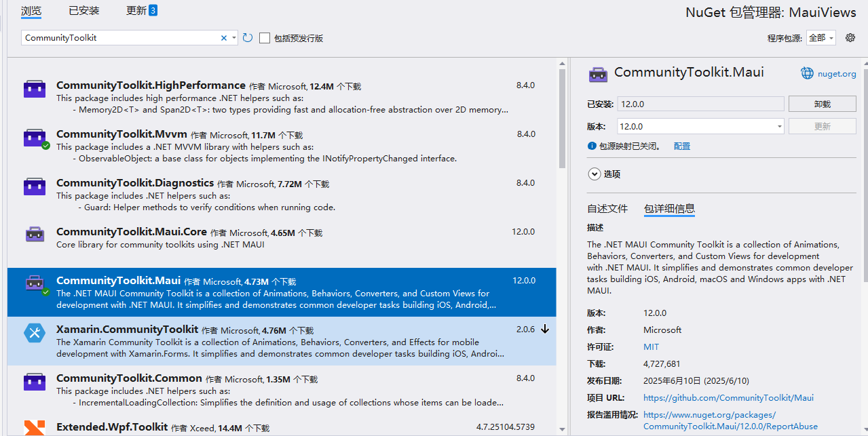Clear the search box with the X

[224, 38]
